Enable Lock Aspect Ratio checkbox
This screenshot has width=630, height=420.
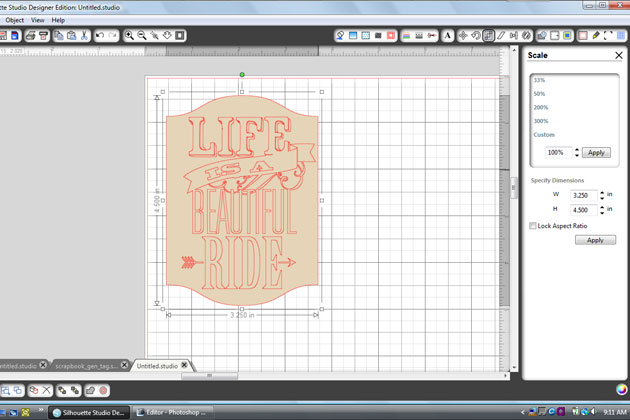pyautogui.click(x=532, y=226)
